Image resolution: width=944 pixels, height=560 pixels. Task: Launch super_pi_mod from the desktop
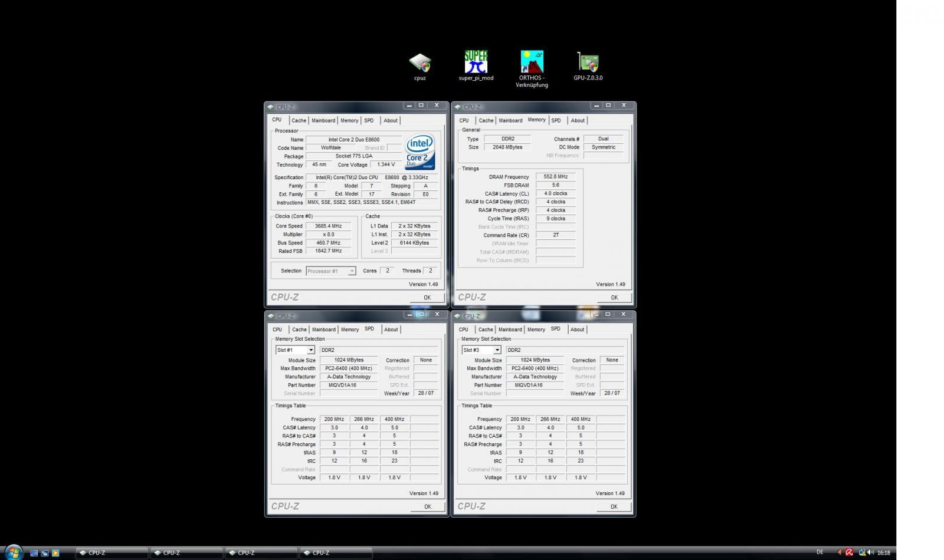point(476,65)
